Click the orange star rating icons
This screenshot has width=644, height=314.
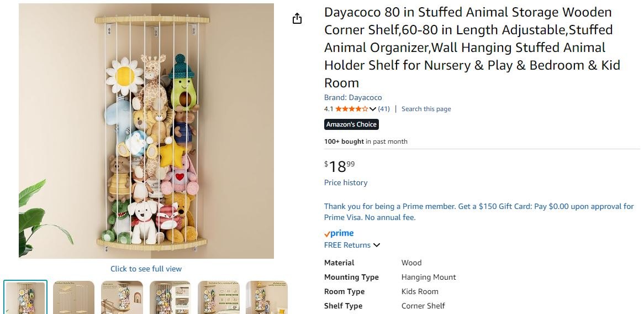click(351, 109)
